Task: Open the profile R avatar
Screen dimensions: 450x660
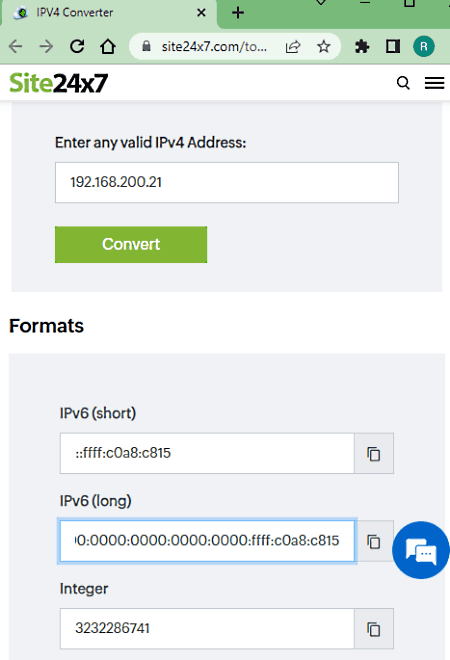Action: click(x=423, y=46)
